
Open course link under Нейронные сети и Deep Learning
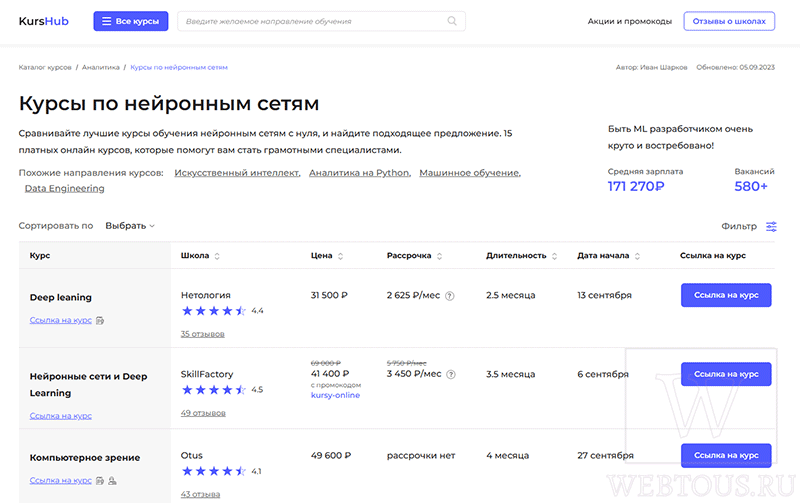[61, 416]
